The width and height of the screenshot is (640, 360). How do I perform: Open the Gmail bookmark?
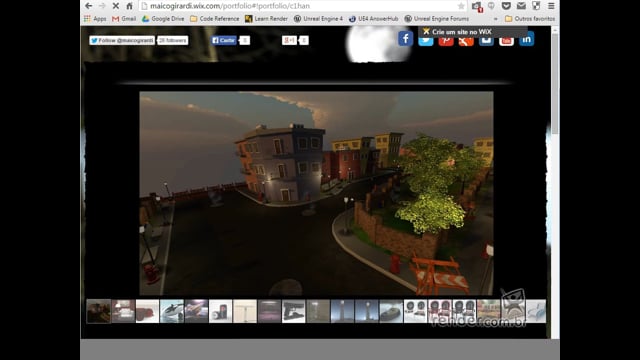(124, 19)
